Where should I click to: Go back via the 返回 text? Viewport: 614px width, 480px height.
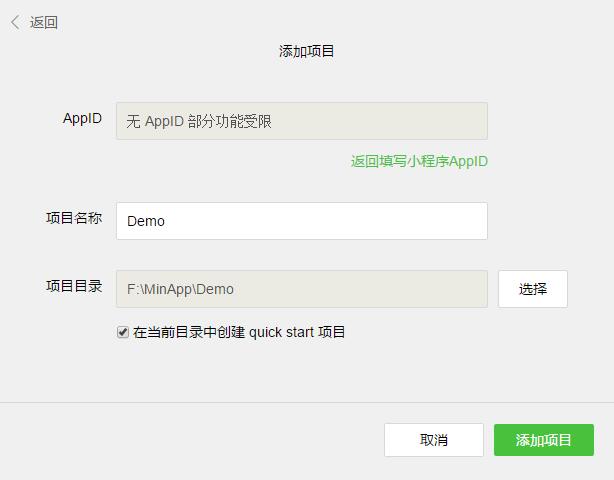pos(43,22)
